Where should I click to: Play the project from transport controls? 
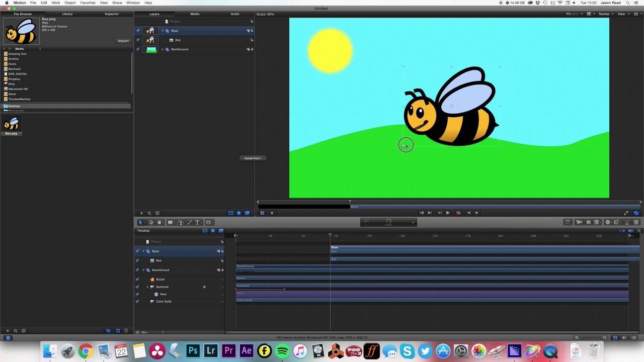point(448,213)
